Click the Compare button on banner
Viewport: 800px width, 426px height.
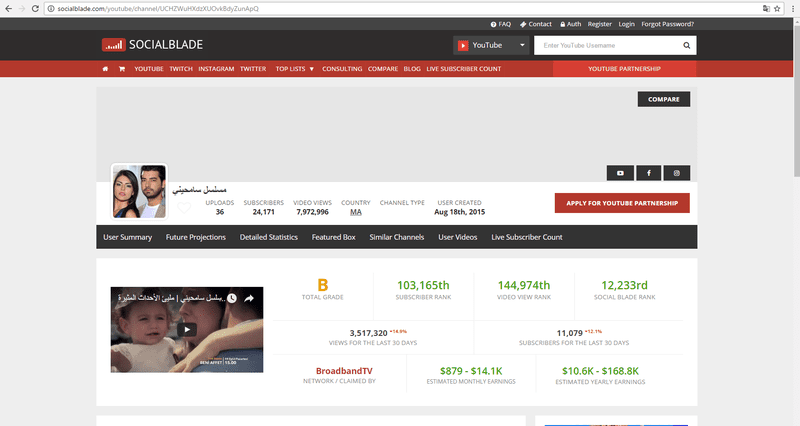point(663,99)
